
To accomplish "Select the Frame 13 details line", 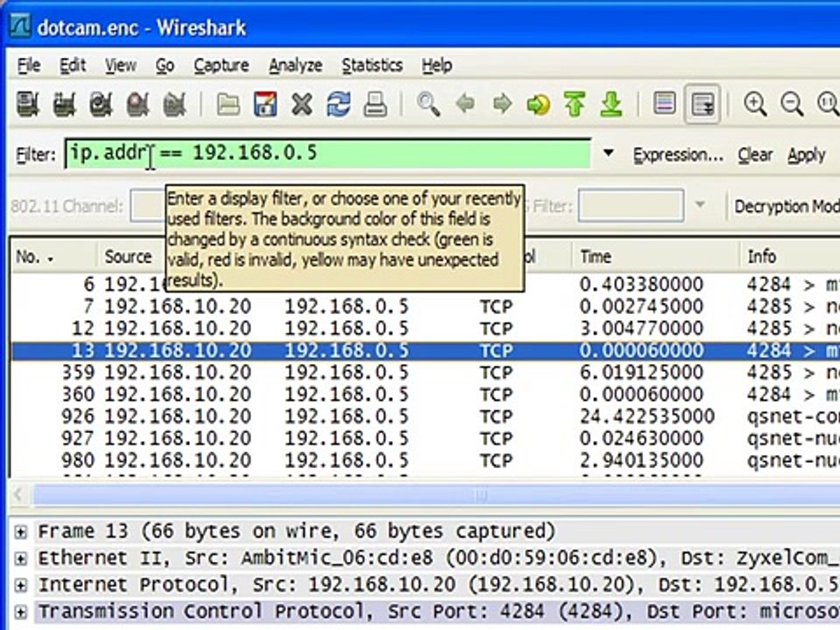I will (297, 531).
